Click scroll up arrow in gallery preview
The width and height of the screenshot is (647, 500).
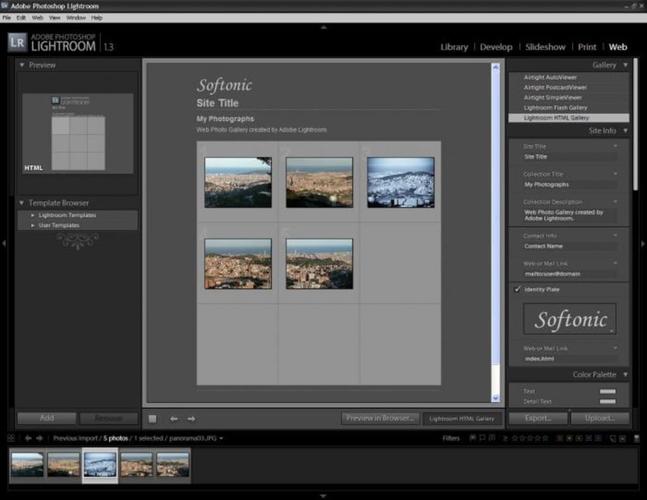[x=496, y=67]
